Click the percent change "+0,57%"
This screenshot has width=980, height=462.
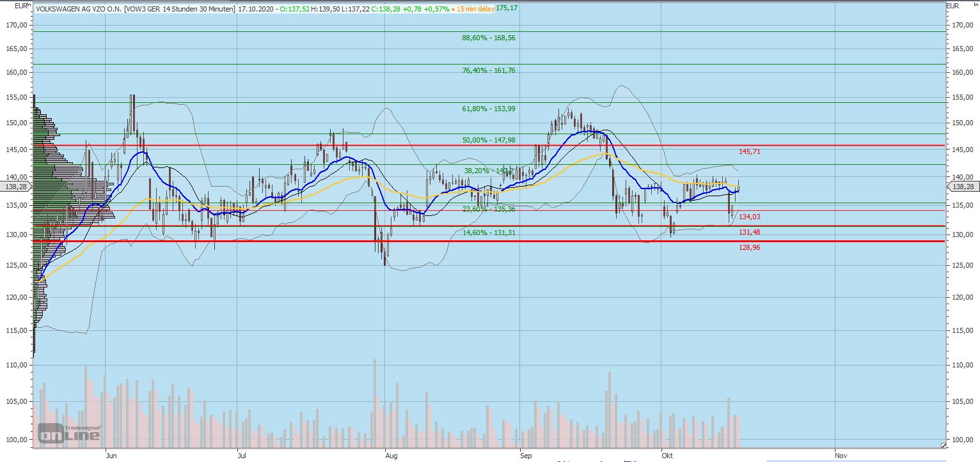tap(437, 9)
